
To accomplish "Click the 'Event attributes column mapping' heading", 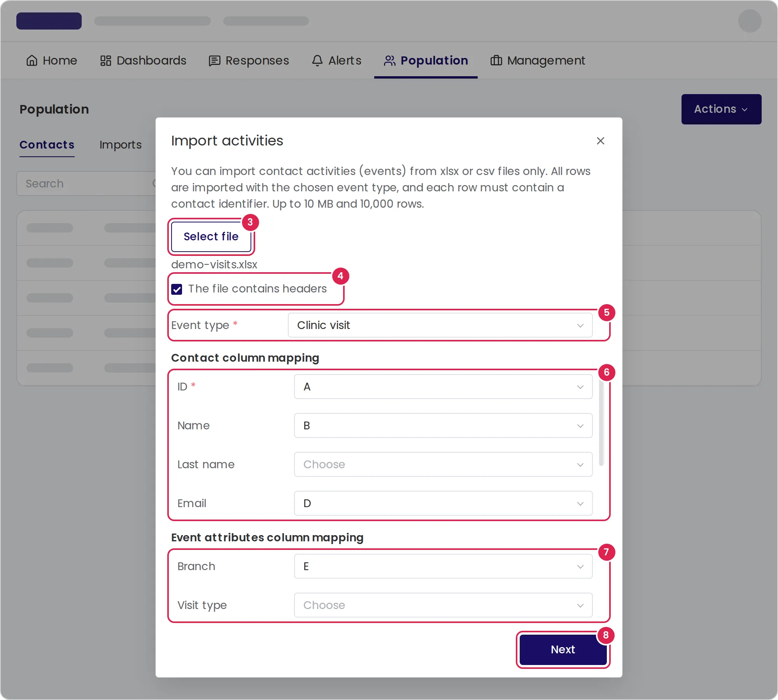I will click(x=267, y=537).
